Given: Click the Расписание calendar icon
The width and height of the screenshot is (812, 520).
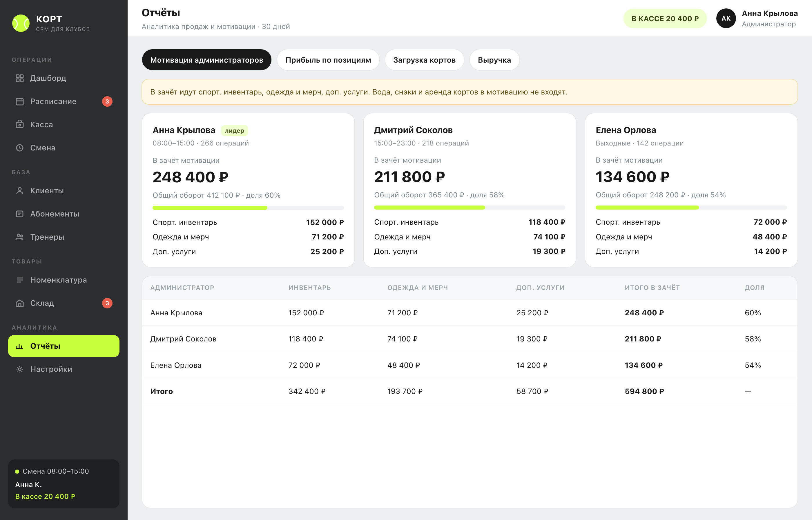Looking at the screenshot, I should coord(20,101).
